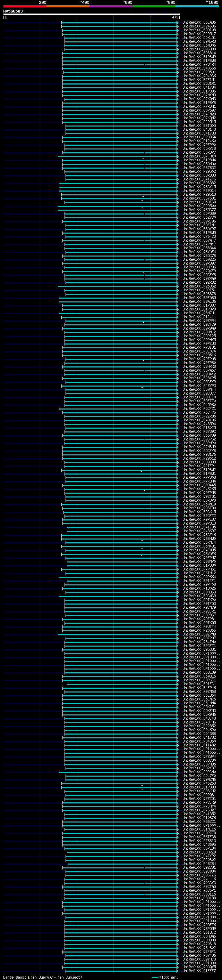Screen dimensions: 222x980
Task: Select hit UniRef100_B6T505
Action: point(199,125)
